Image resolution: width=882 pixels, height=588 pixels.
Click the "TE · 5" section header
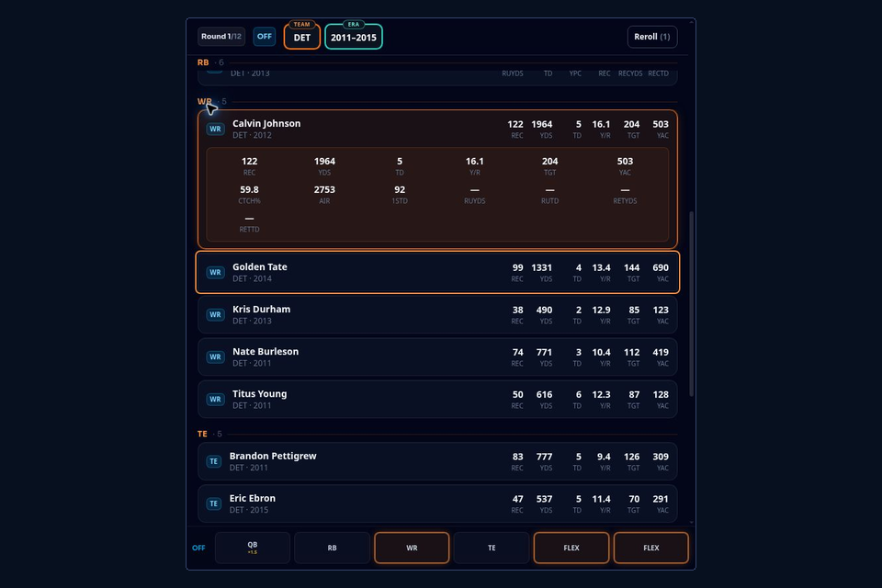209,434
